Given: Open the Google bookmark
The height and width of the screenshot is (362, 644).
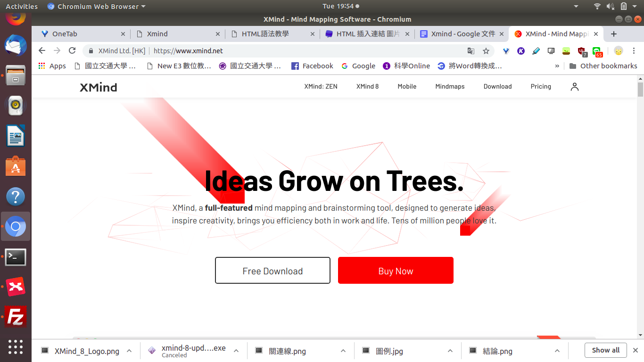Looking at the screenshot, I should point(358,66).
